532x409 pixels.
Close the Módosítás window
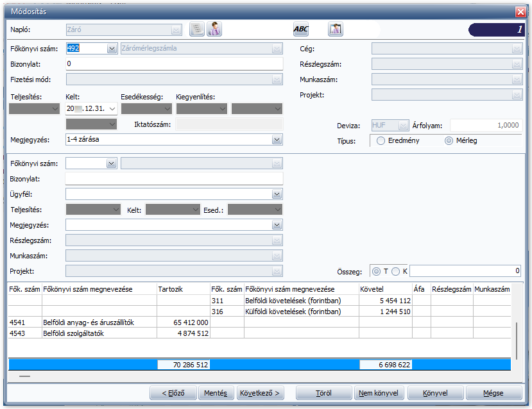coord(520,12)
